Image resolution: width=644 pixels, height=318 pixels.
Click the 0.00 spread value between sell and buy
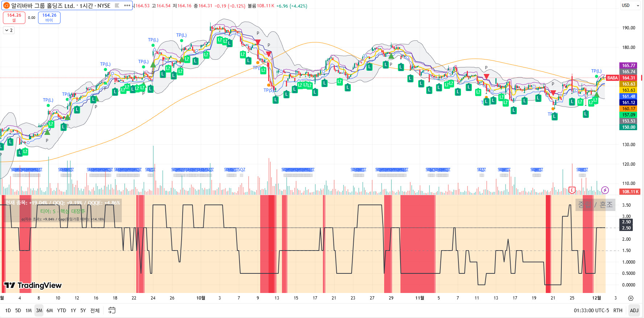32,18
